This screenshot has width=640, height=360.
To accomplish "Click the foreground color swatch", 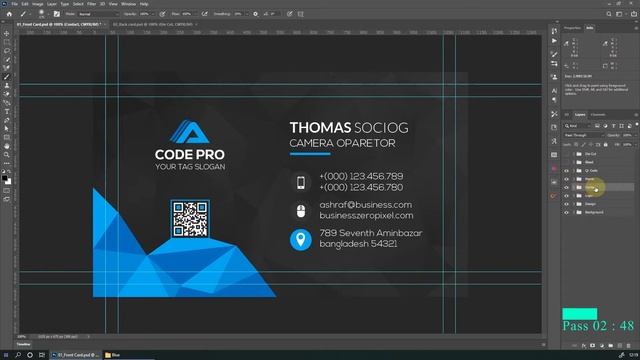I will coord(4,178).
